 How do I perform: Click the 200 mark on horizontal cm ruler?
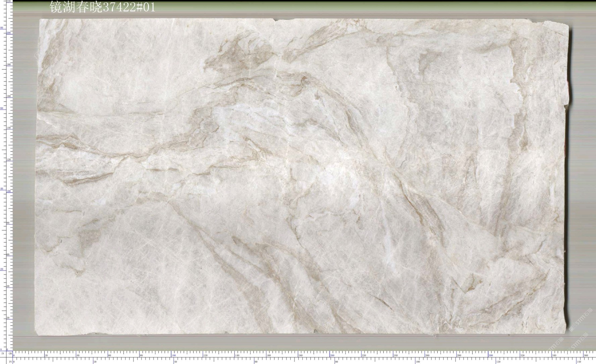click(332, 355)
